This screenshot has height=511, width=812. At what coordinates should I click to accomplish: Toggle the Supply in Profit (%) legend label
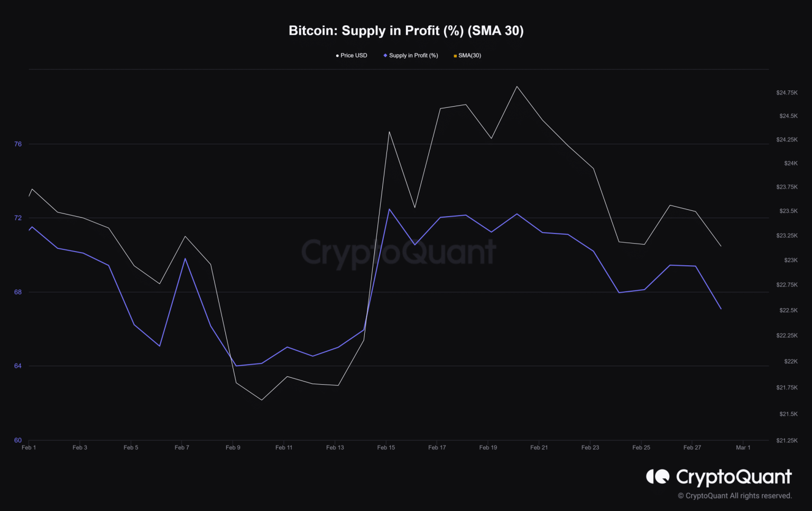[x=413, y=55]
